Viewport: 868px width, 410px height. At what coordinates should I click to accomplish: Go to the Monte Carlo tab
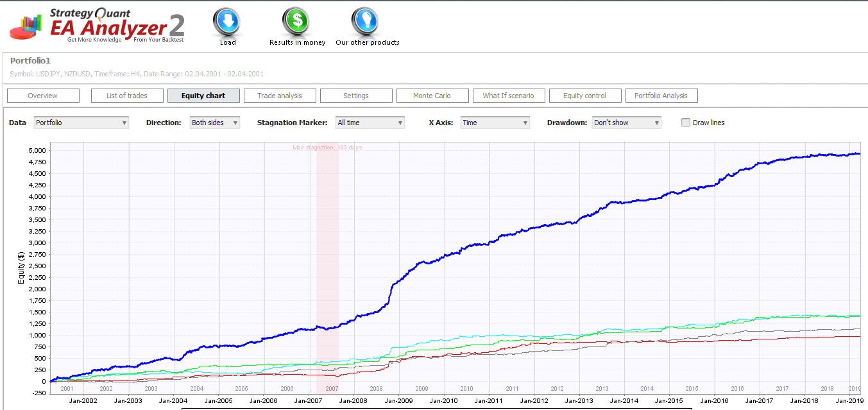[x=432, y=96]
